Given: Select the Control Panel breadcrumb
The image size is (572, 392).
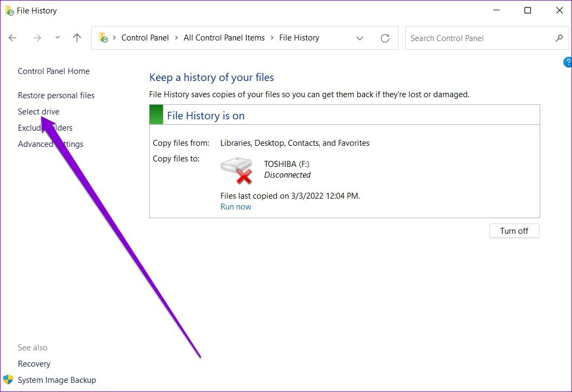Looking at the screenshot, I should click(145, 38).
